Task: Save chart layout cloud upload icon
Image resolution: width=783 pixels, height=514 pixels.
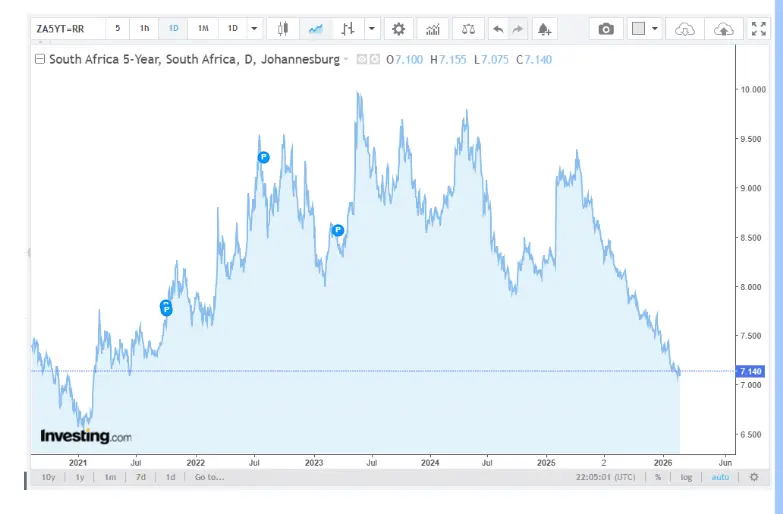Action: coord(723,29)
